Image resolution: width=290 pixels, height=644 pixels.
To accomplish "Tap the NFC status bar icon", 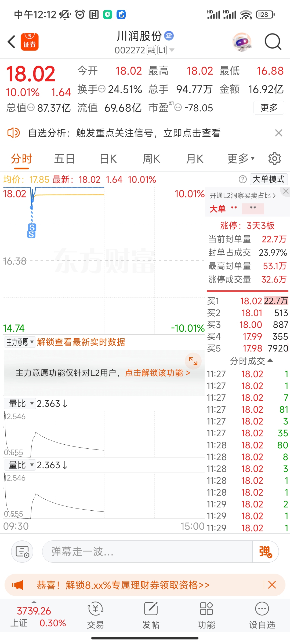I will click(94, 14).
